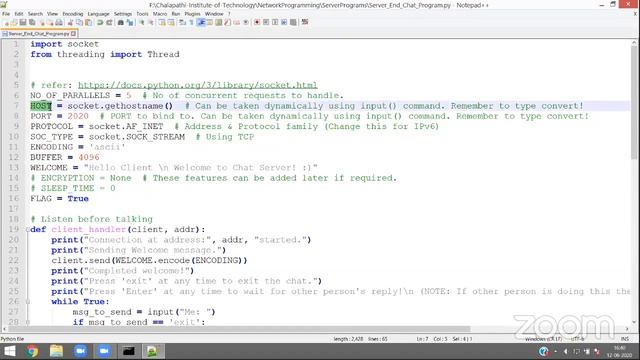Toggle the highlighted Indent Guide icon

(x=201, y=22)
